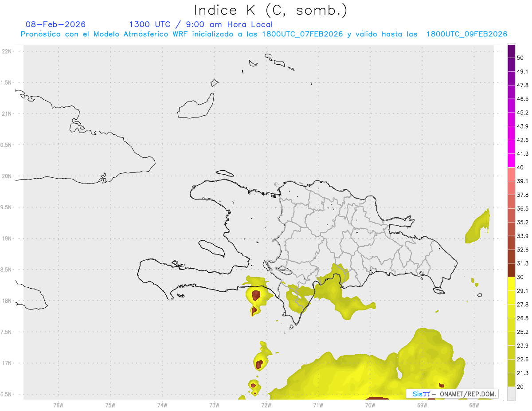The height and width of the screenshot is (411, 532).
Task: Click the longitude label "76W"
Action: click(x=58, y=405)
